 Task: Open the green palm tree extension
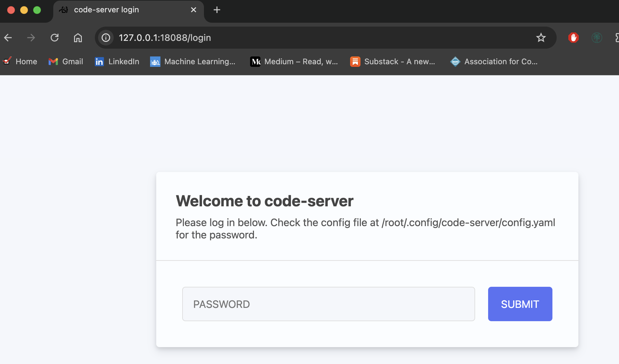click(597, 38)
